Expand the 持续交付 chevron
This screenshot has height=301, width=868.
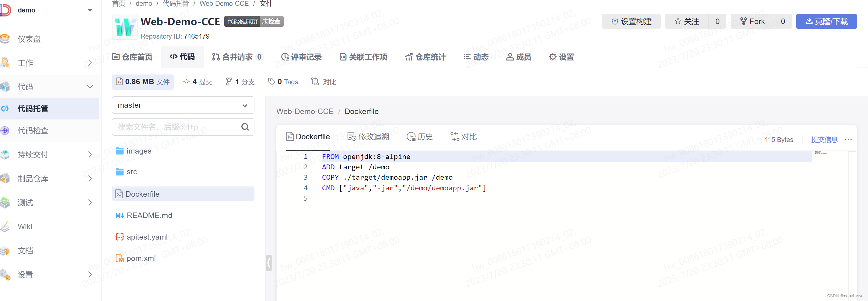pos(90,154)
